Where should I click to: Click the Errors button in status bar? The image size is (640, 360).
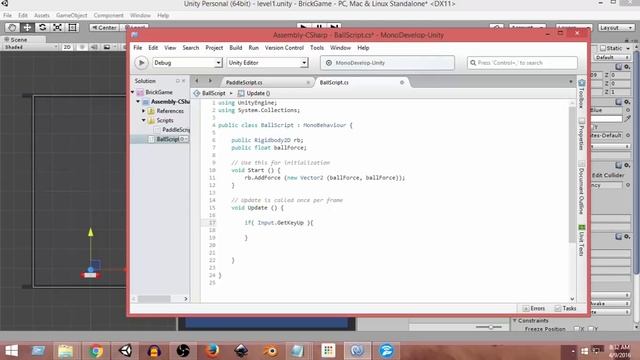534,309
